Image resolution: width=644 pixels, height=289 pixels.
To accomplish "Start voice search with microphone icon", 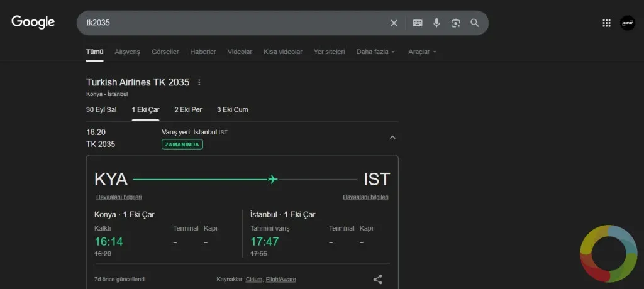I will point(436,23).
